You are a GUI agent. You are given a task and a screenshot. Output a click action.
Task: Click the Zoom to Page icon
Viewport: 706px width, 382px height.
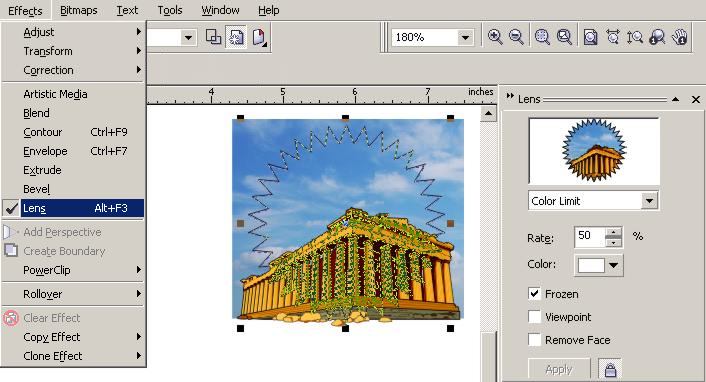[590, 36]
